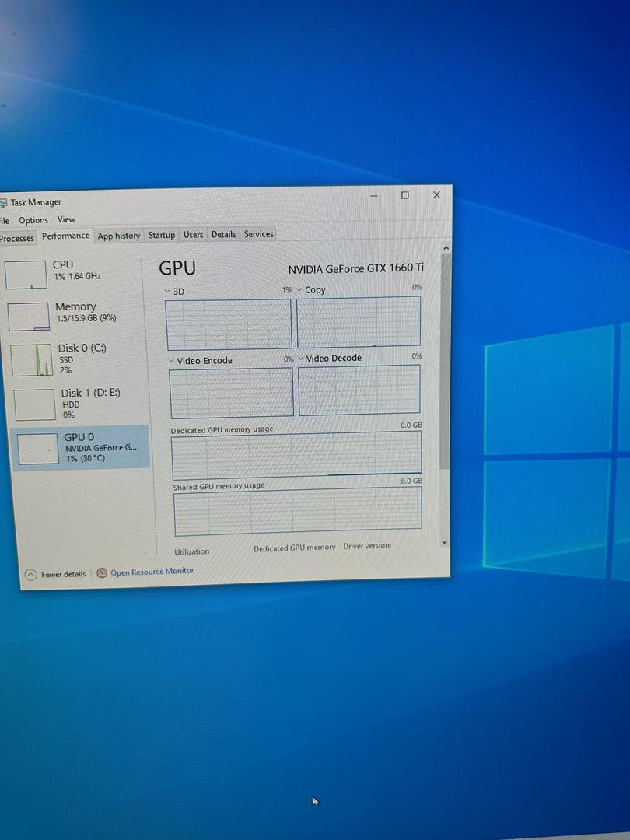Click the Open Resource Monitor link text
Viewport: 630px width, 840px height.
click(152, 572)
